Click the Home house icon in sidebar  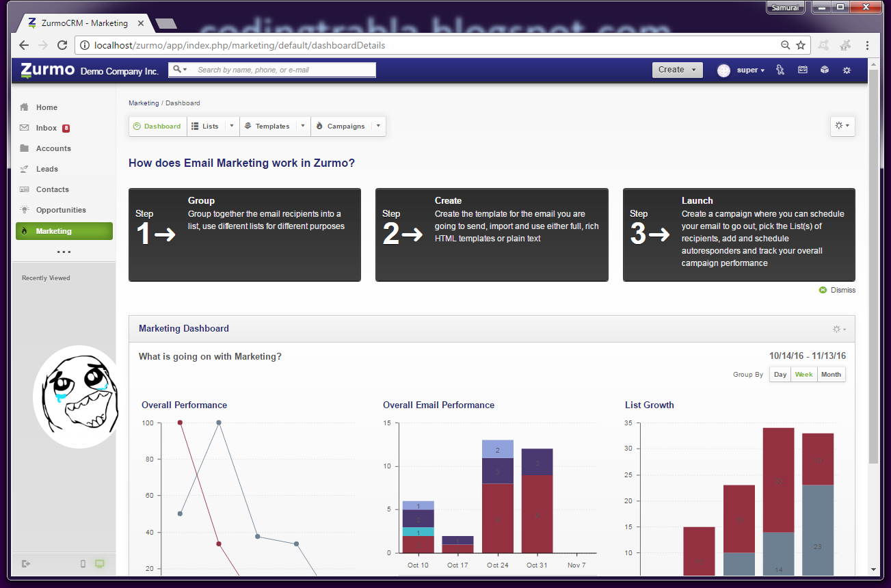pos(25,107)
